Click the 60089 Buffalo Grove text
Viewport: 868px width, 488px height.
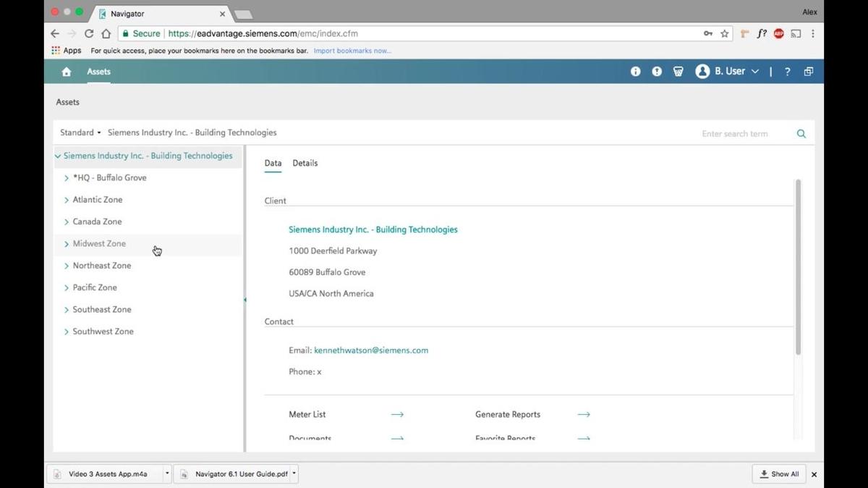tap(327, 272)
